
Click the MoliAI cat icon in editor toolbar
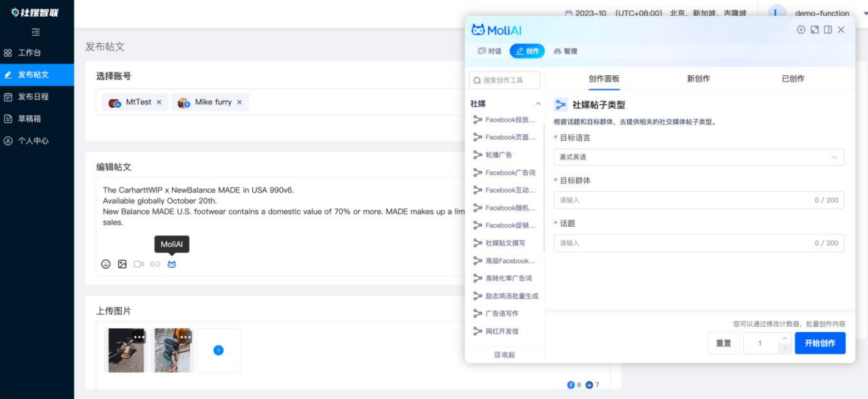pos(171,264)
